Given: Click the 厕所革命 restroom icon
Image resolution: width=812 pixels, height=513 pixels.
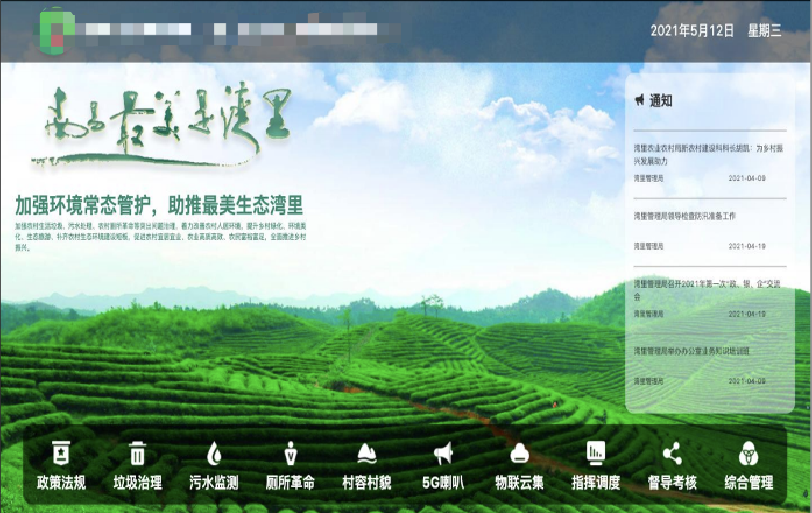Looking at the screenshot, I should point(290,454).
